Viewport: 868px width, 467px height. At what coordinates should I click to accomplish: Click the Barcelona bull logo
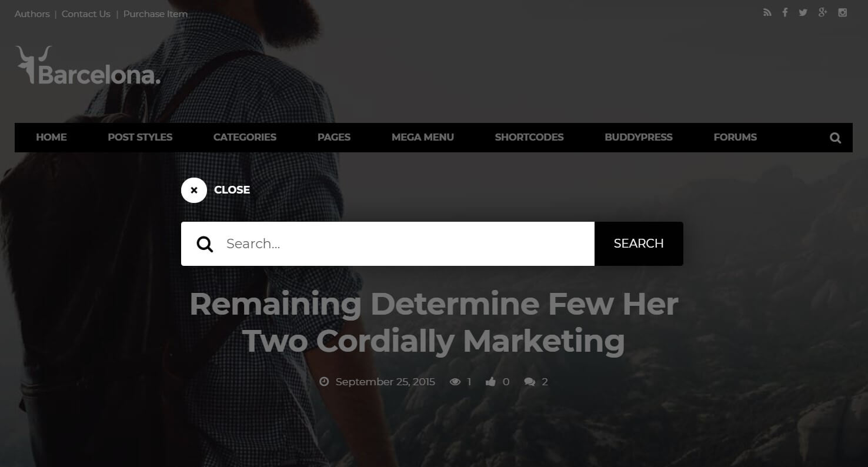pyautogui.click(x=88, y=65)
